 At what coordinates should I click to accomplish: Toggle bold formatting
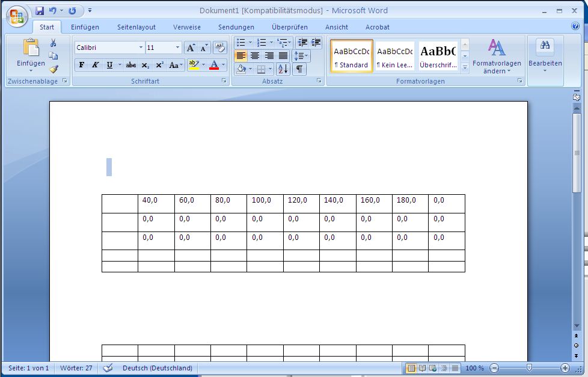[81, 65]
